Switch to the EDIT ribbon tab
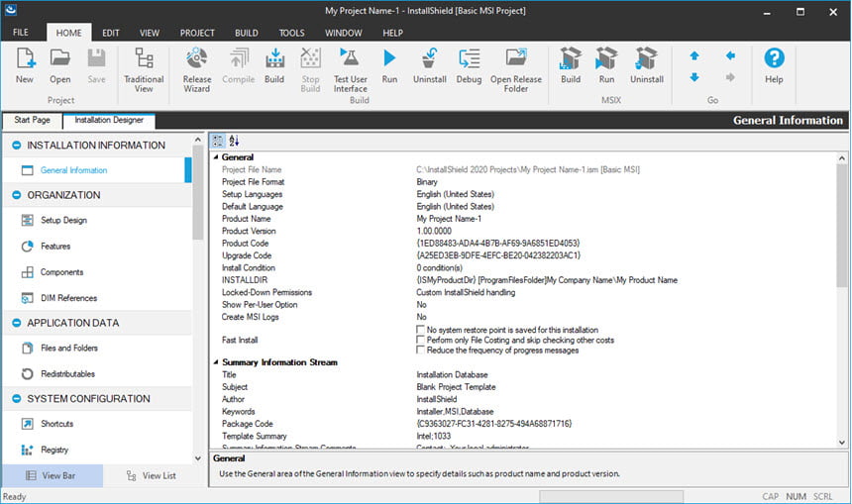This screenshot has width=852, height=504. click(x=111, y=33)
